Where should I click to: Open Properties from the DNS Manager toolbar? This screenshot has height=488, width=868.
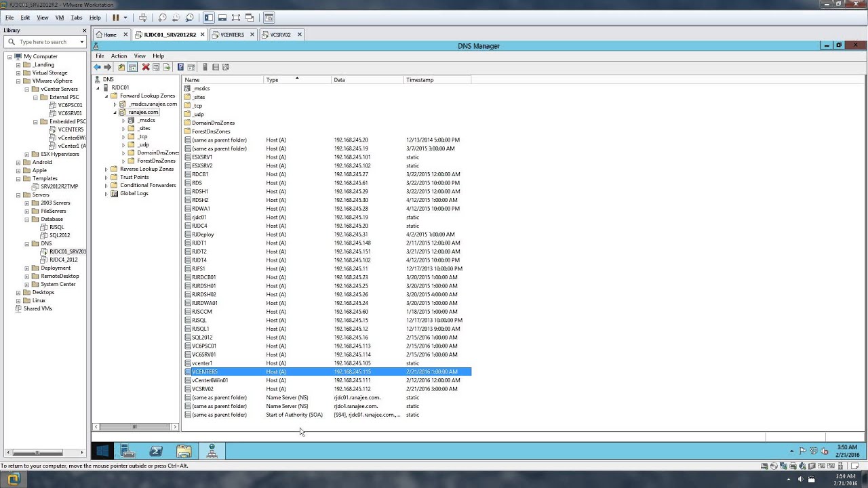click(156, 67)
